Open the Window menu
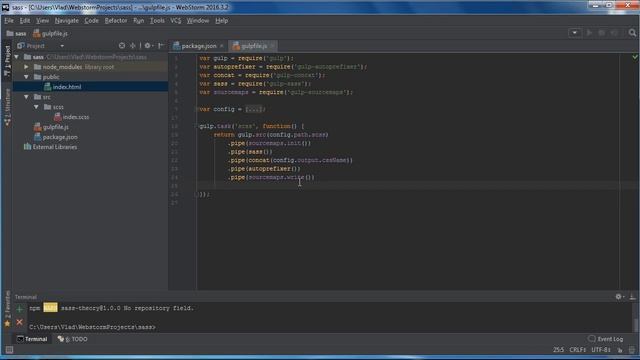 (x=198, y=20)
